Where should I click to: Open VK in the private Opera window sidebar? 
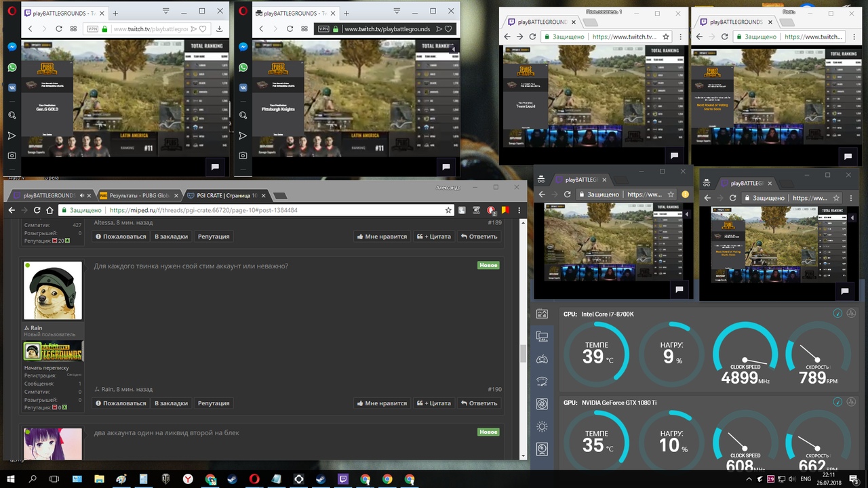243,87
